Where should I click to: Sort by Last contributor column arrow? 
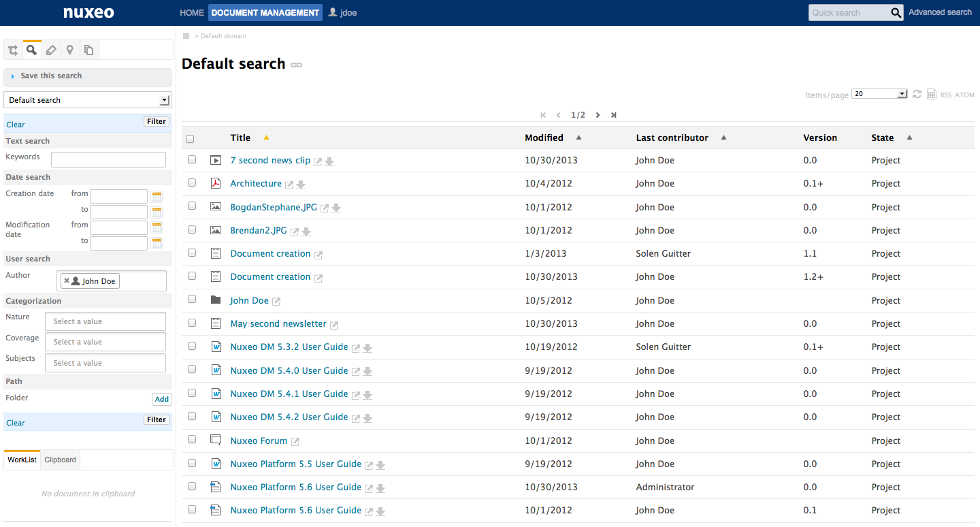(723, 138)
